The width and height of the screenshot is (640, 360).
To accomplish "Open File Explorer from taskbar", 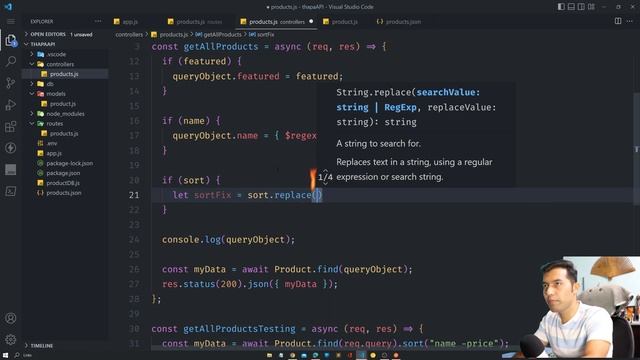I will 269,356.
